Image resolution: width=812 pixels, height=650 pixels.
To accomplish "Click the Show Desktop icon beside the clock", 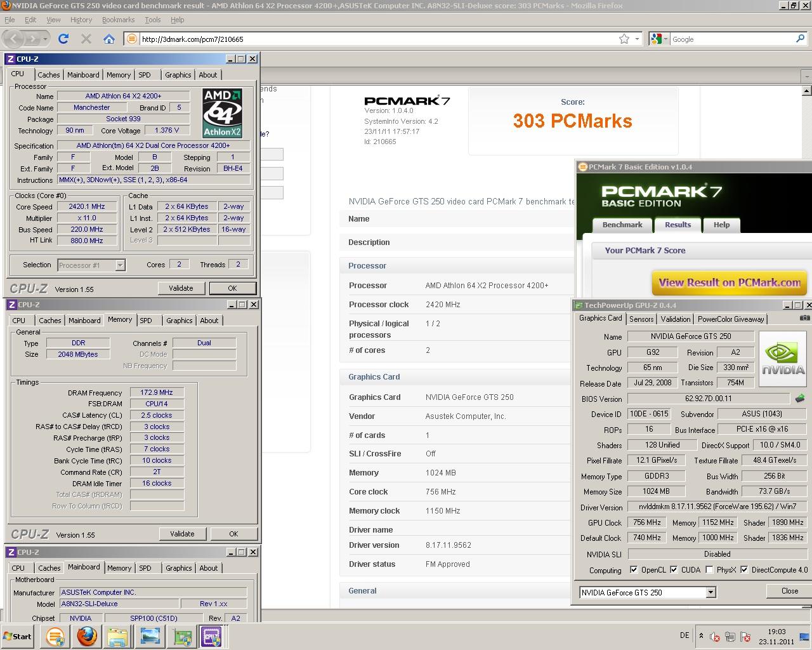I will click(x=804, y=637).
